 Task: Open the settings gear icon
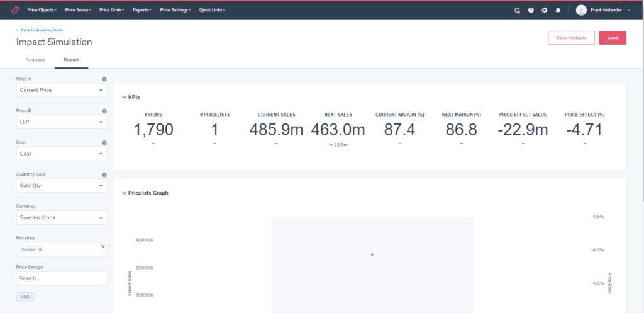(x=544, y=10)
